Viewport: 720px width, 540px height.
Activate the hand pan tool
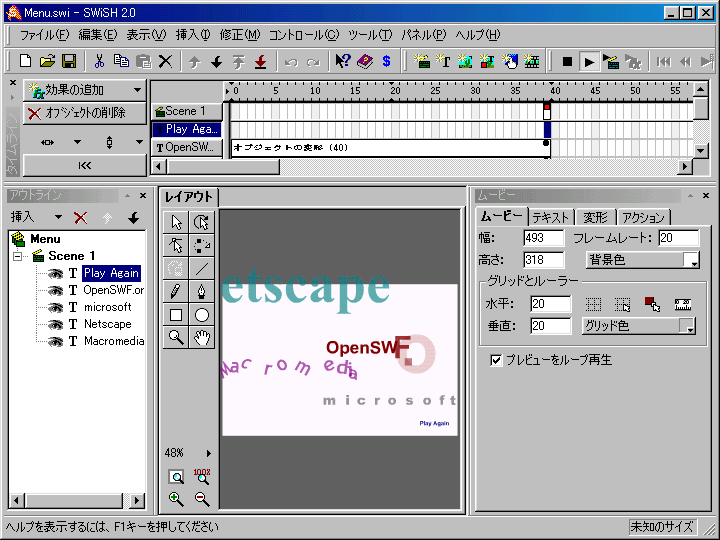click(x=202, y=338)
